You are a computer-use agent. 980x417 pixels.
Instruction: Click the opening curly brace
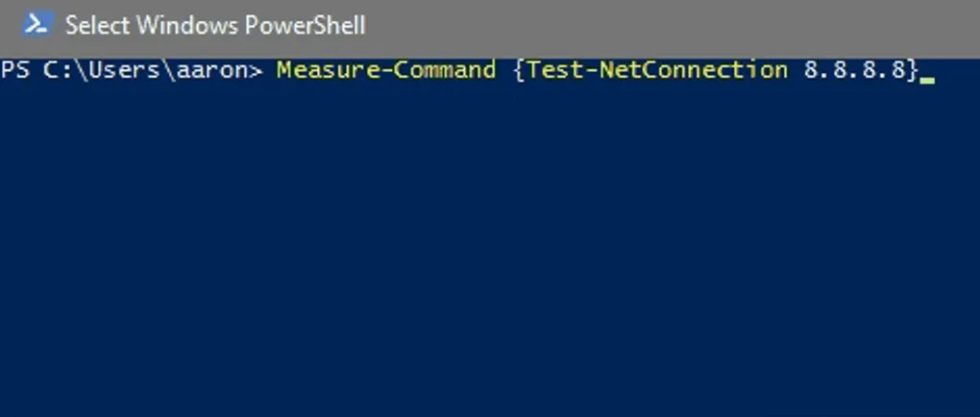pos(520,70)
